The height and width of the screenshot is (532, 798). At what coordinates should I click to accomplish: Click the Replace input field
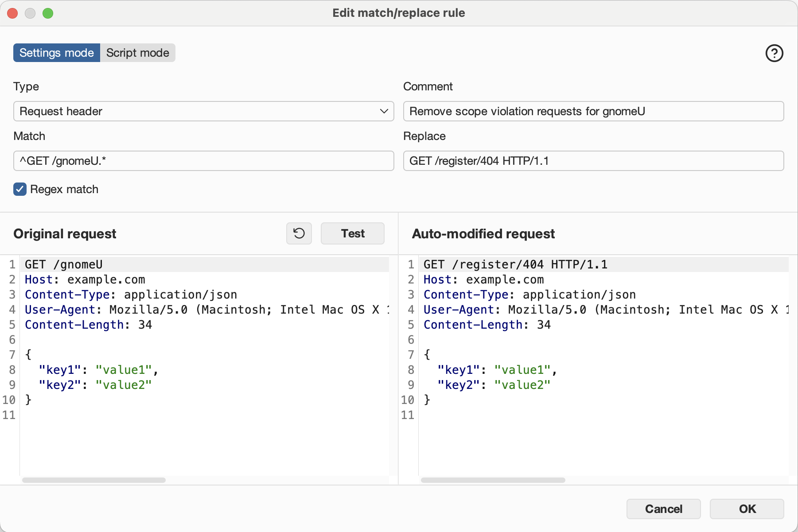click(x=593, y=161)
